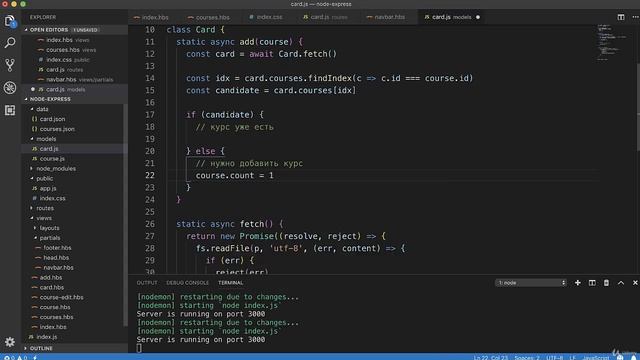The height and width of the screenshot is (360, 640).
Task: Open the Debug view icon
Action: coord(10,87)
